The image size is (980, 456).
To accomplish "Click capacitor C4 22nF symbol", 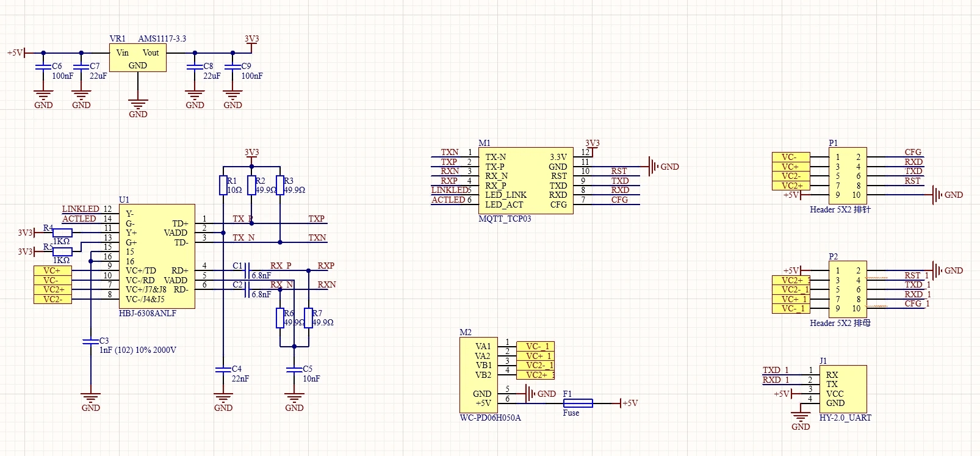I will [223, 369].
